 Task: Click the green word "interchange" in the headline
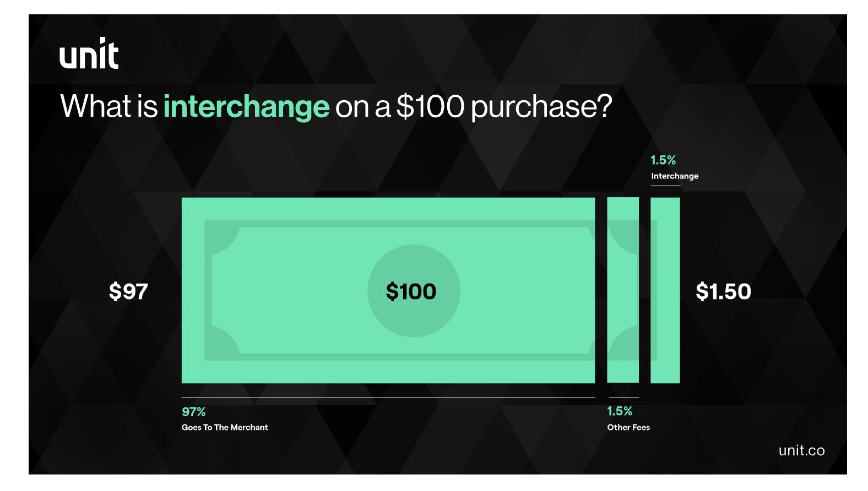[x=246, y=106]
